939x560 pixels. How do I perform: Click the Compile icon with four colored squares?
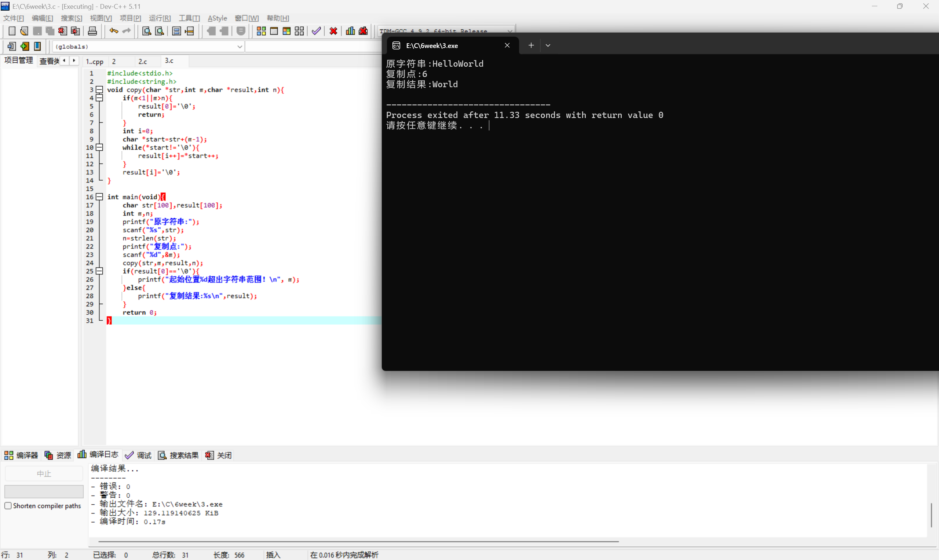coord(261,31)
